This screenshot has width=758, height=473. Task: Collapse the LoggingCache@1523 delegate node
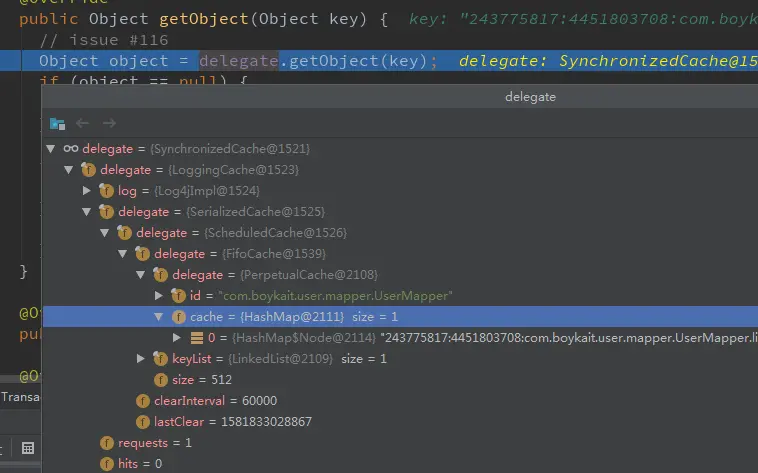tap(69, 170)
